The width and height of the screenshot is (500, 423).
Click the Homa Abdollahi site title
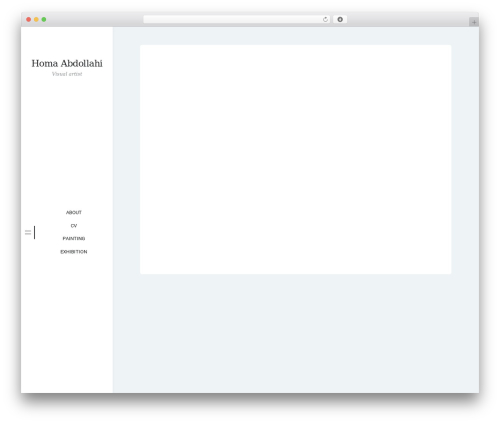click(x=67, y=63)
